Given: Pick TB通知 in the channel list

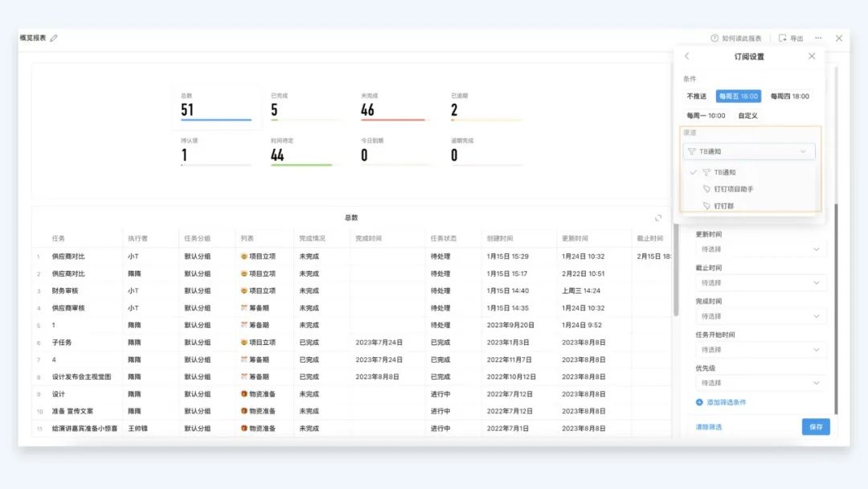Looking at the screenshot, I should [749, 172].
